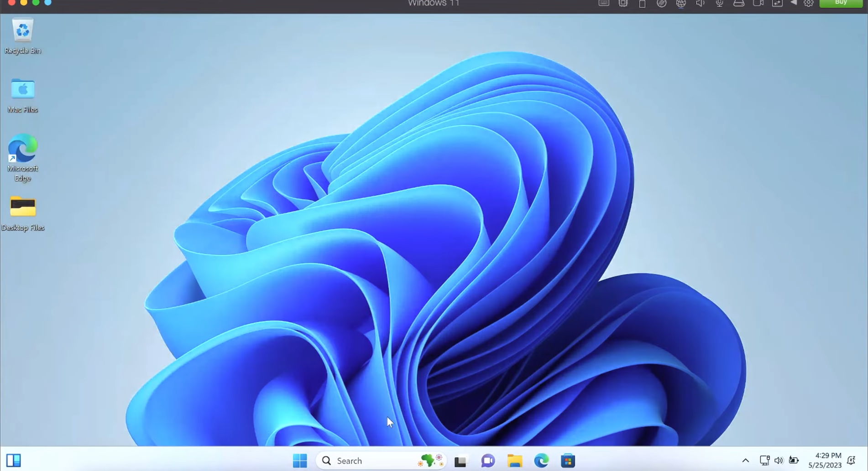Open Task View from the taskbar
Screen dimensions: 868x471
click(460, 461)
